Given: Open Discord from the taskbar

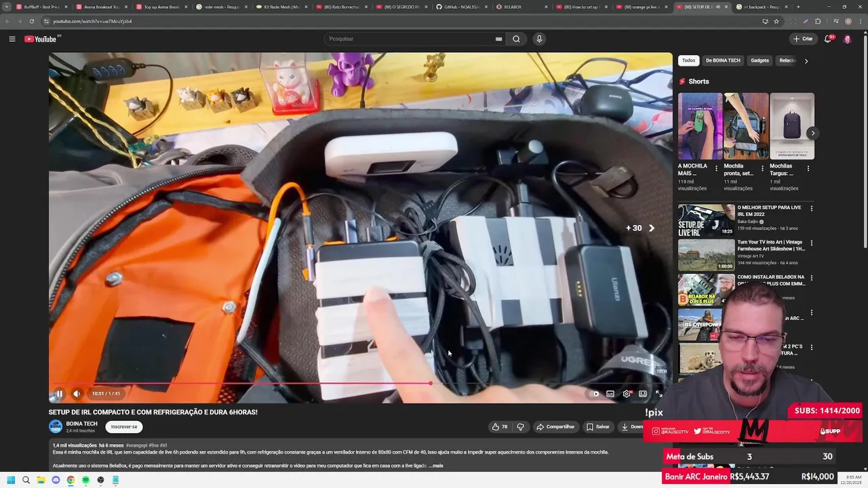Looking at the screenshot, I should tap(56, 481).
